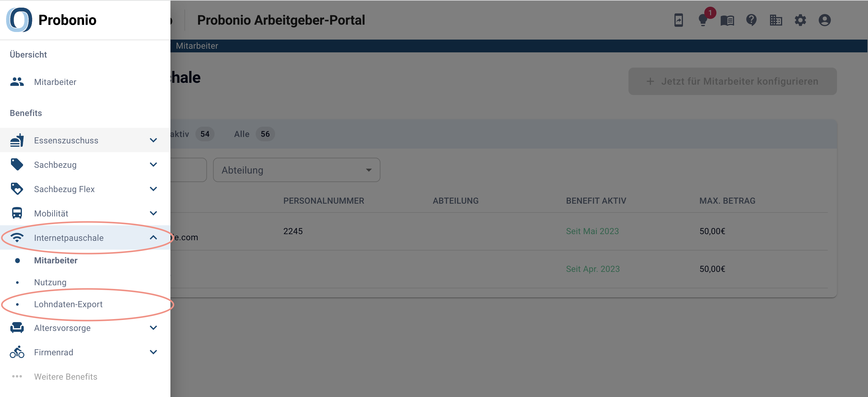This screenshot has width=868, height=397.
Task: Switch to the Alle 56 tab
Action: (254, 134)
